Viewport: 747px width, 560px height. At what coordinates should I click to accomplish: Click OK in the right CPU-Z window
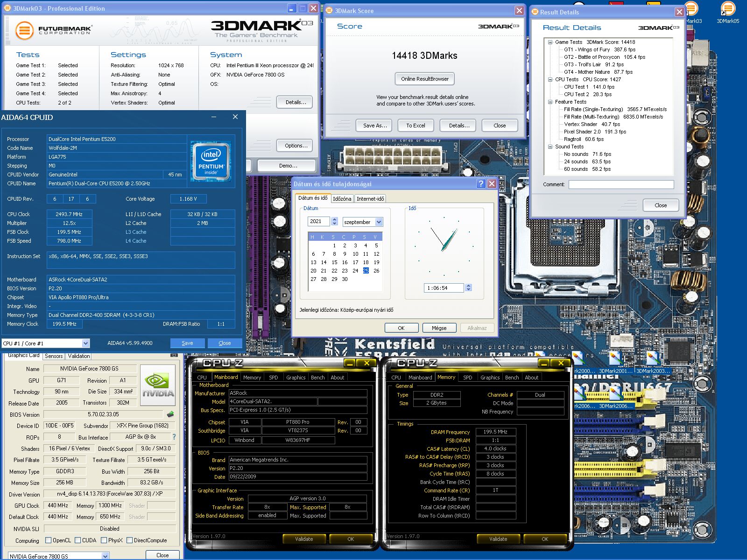(545, 539)
